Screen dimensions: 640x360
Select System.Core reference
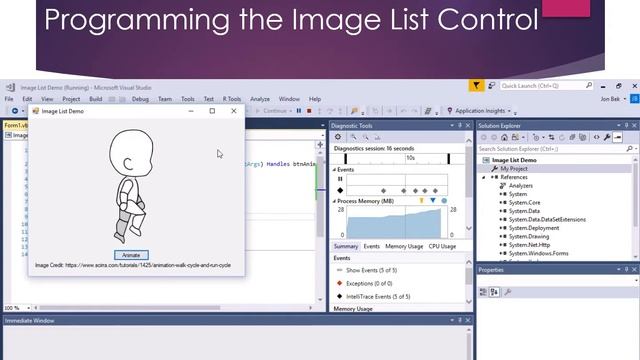point(524,202)
